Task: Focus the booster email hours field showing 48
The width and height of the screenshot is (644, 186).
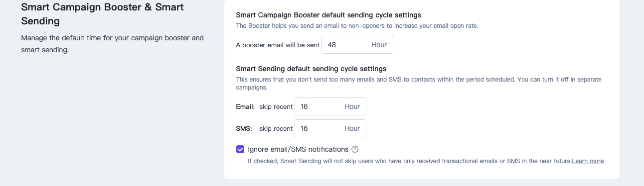Action: (357, 45)
